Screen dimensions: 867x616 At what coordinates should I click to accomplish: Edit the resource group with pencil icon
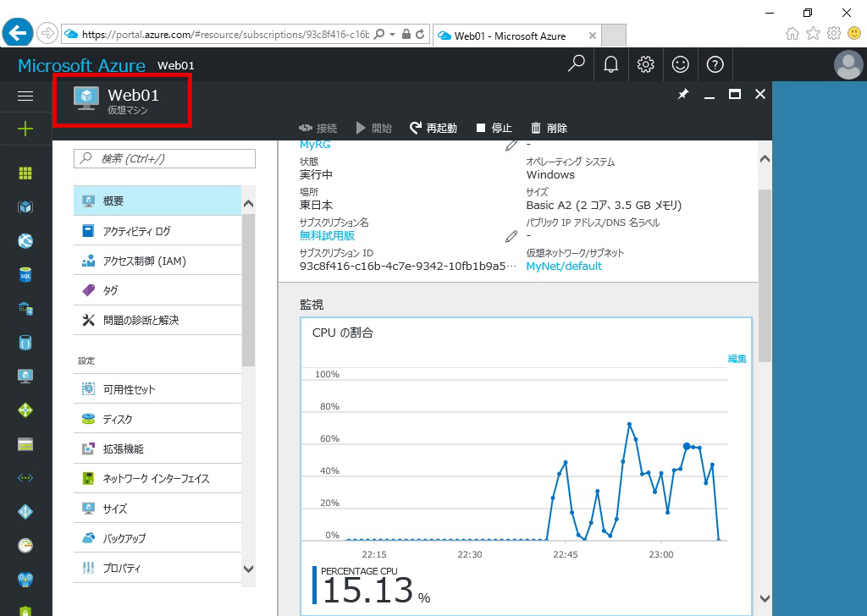(511, 146)
